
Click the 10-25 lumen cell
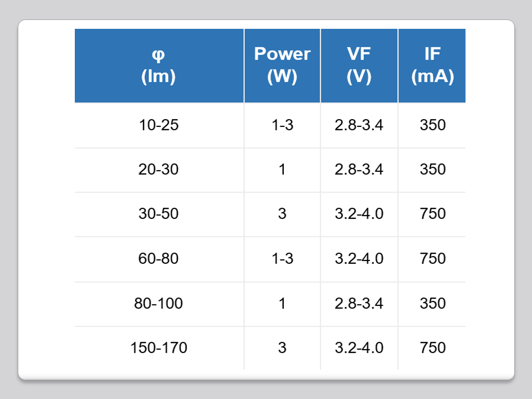click(x=158, y=125)
